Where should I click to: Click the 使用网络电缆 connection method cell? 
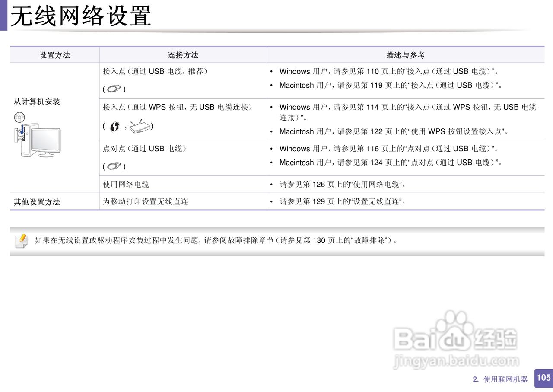[x=126, y=185]
